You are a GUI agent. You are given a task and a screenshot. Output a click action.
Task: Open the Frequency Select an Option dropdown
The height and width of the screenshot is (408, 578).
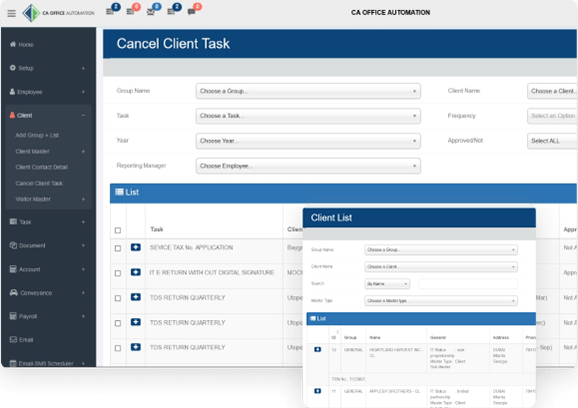point(552,116)
